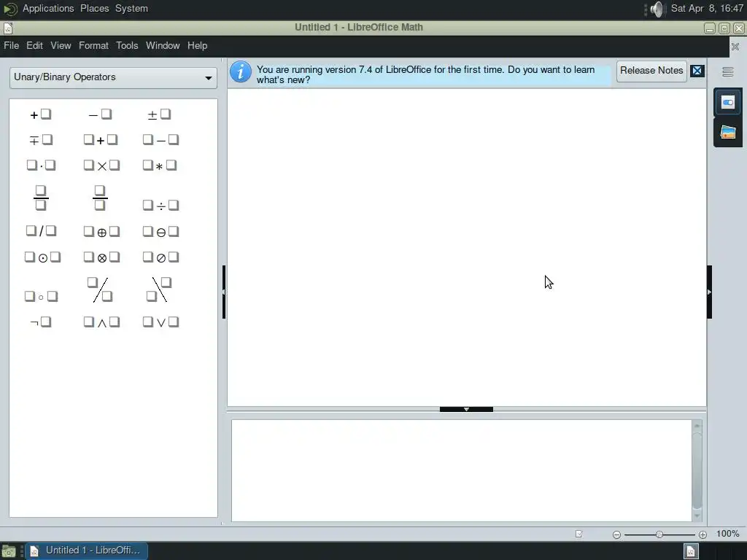Click the Release Notes button

coord(651,71)
